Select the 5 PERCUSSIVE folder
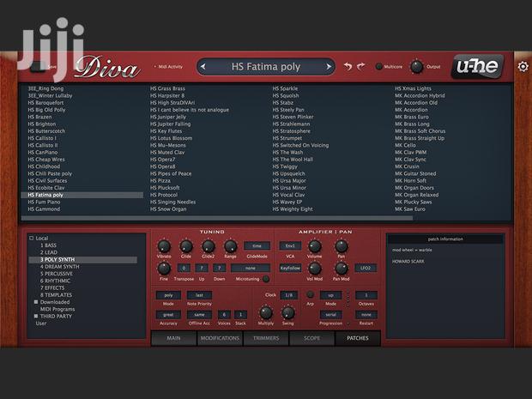 [x=57, y=274]
